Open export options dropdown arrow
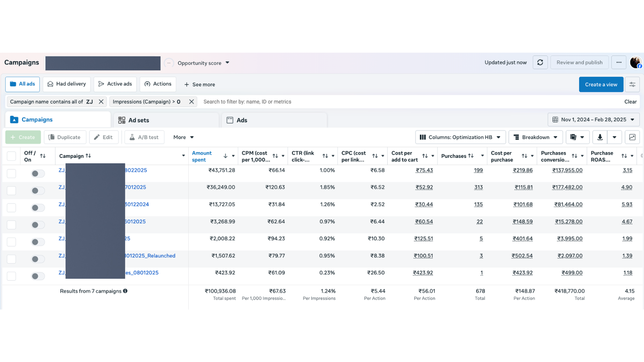Viewport: 644px width, 362px height. coord(615,137)
